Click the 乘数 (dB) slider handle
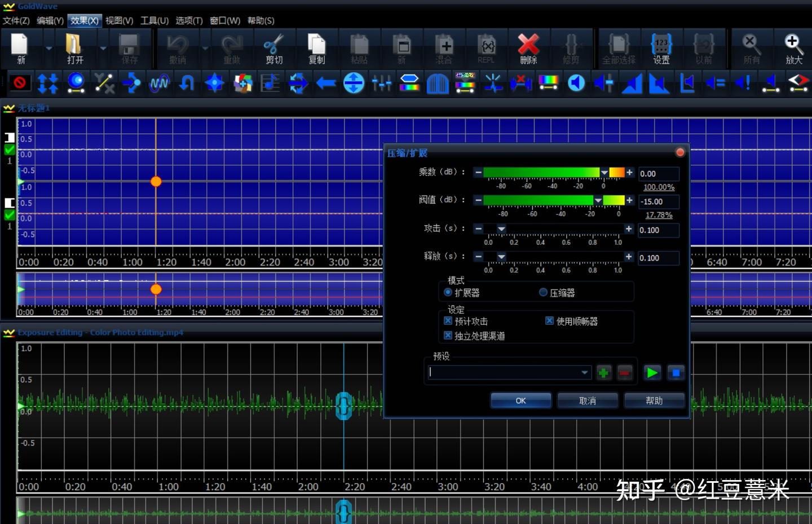This screenshot has height=524, width=812. (x=604, y=173)
